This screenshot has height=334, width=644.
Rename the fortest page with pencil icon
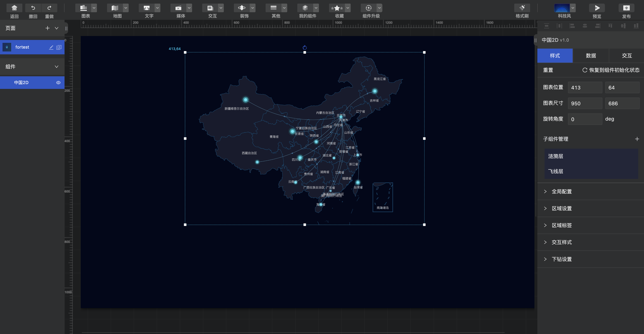[x=51, y=47]
